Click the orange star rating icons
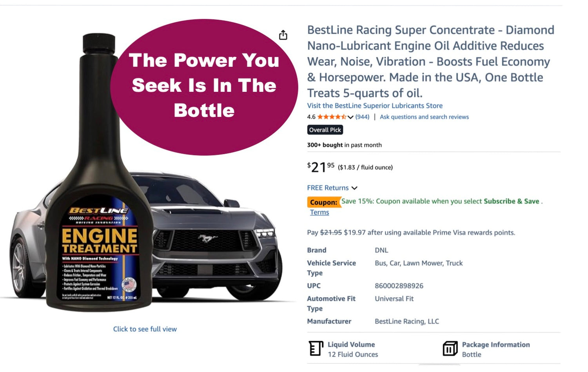The height and width of the screenshot is (372, 588). pyautogui.click(x=332, y=117)
